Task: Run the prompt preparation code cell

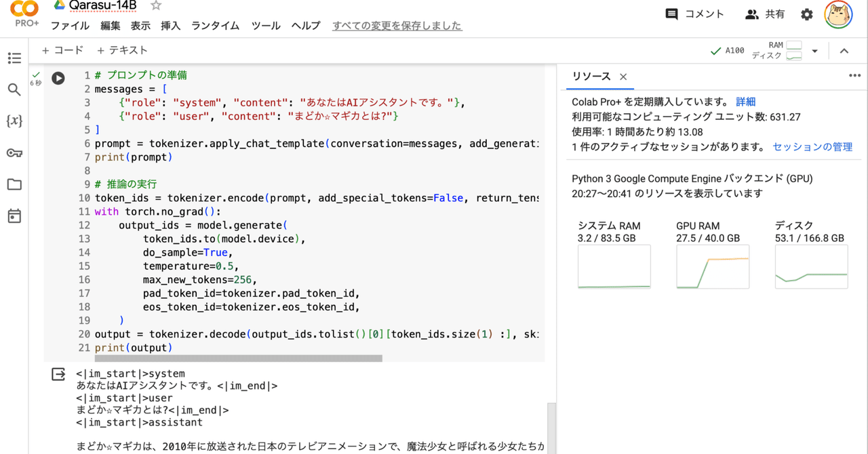Action: 58,78
